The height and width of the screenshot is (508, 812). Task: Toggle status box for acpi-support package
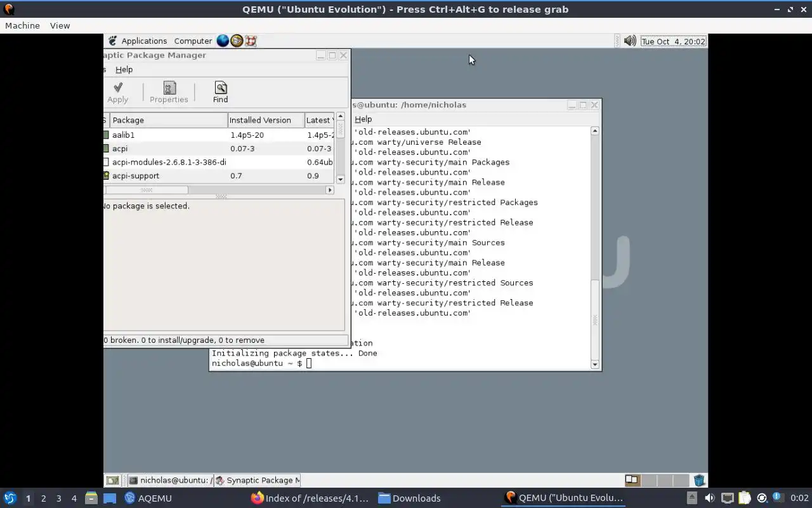(x=106, y=176)
